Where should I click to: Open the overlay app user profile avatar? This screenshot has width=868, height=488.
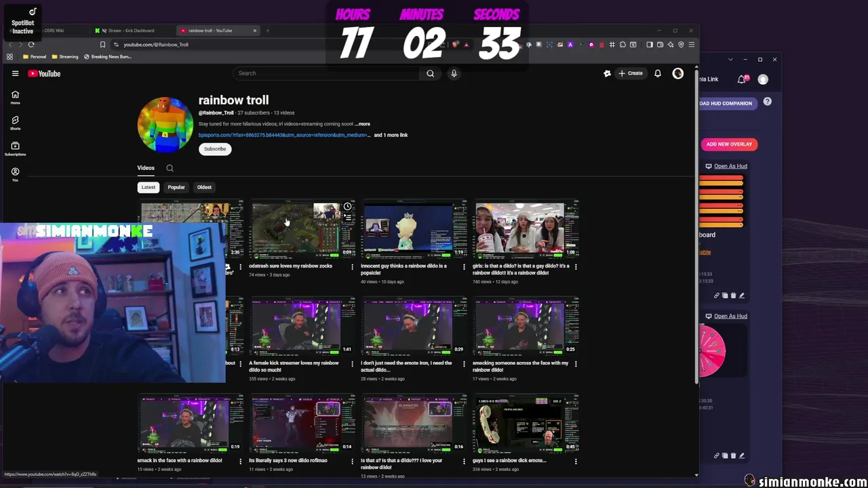click(763, 79)
